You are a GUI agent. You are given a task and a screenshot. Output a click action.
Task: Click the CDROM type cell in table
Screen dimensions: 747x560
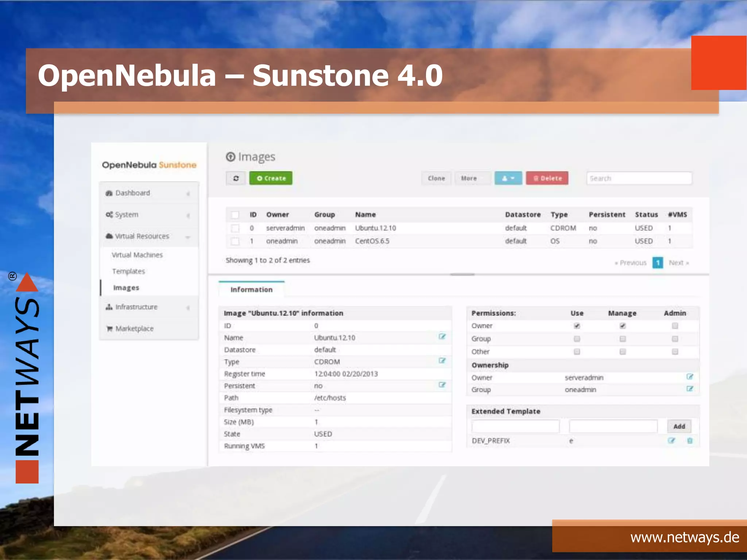point(563,228)
